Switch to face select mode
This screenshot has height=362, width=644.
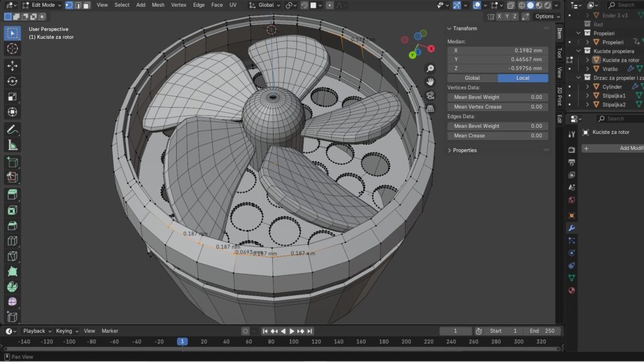point(86,5)
